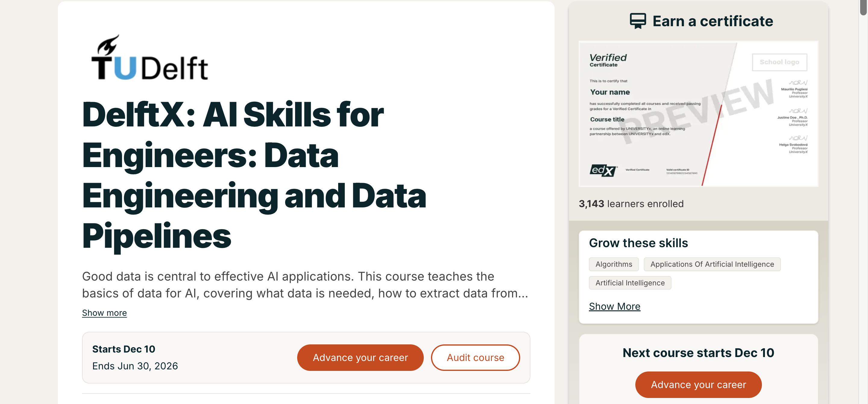Select the "Artificial Intelligence" skill tag
The width and height of the screenshot is (868, 404).
pyautogui.click(x=630, y=283)
